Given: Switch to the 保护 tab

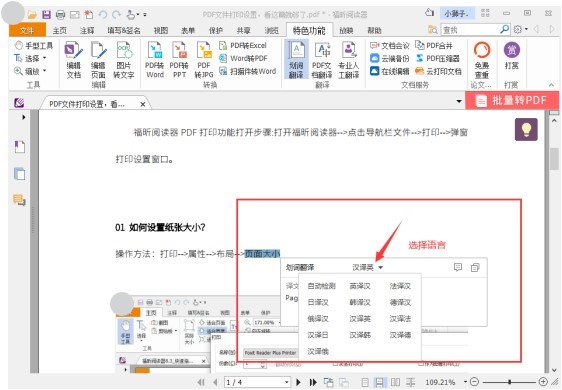Looking at the screenshot, I should pyautogui.click(x=216, y=30).
